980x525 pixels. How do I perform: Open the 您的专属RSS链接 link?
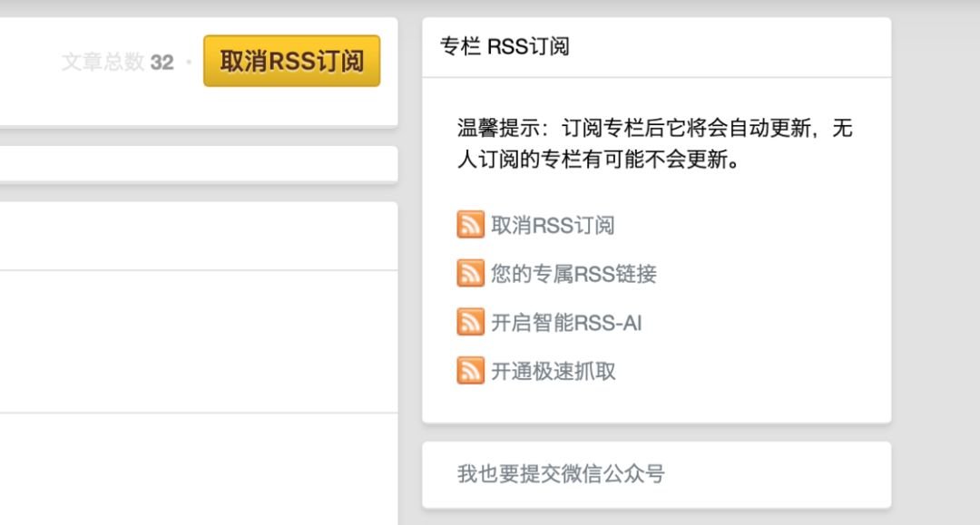(572, 273)
